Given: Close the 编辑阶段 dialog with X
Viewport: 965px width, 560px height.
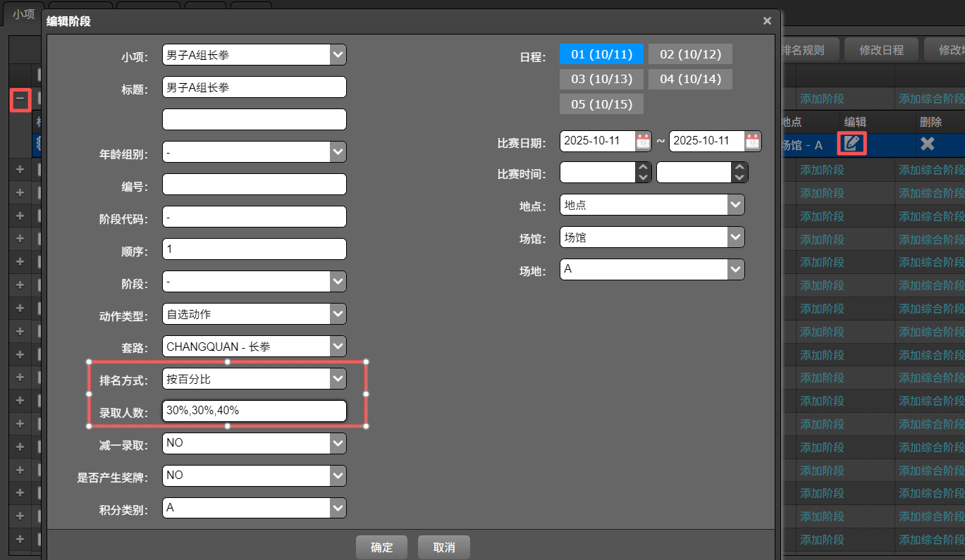Looking at the screenshot, I should tap(767, 21).
